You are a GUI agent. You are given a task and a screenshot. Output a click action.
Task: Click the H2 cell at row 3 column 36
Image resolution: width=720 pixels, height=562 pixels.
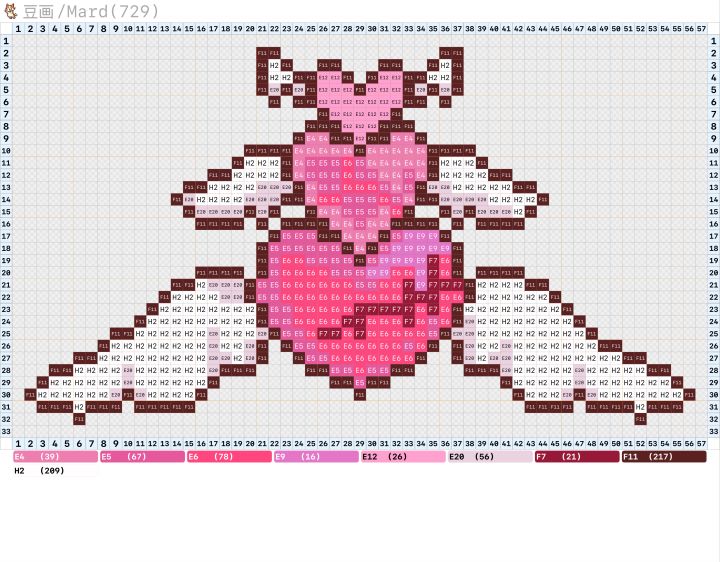tap(445, 65)
